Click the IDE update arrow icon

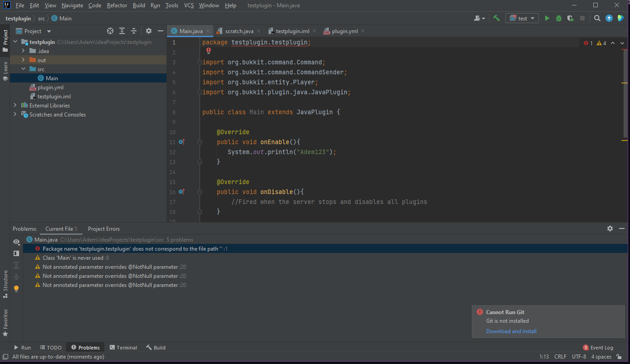point(609,18)
